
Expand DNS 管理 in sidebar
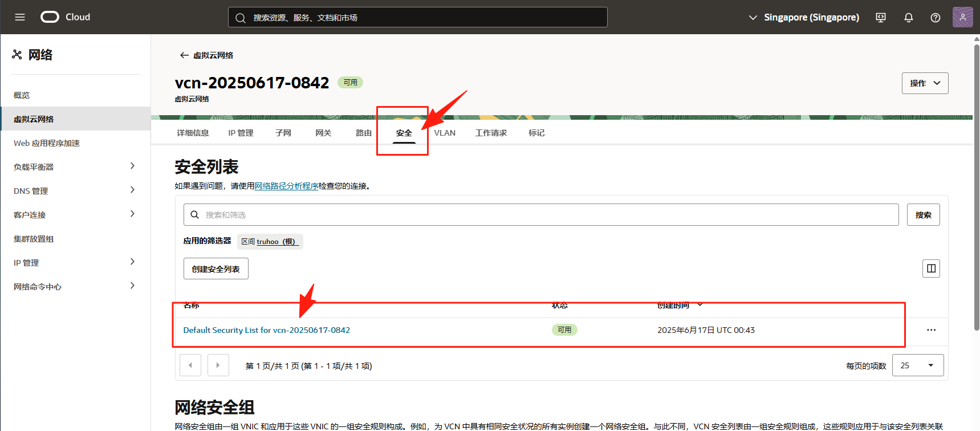coord(132,190)
